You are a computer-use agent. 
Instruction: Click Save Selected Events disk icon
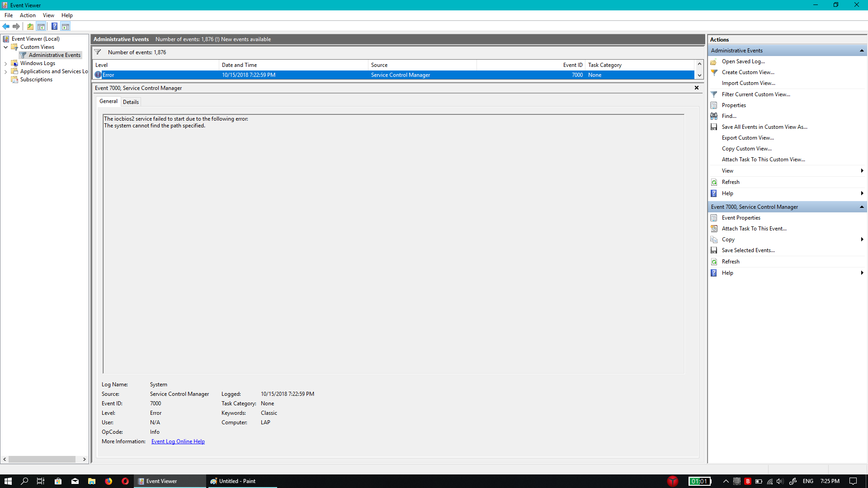point(714,250)
